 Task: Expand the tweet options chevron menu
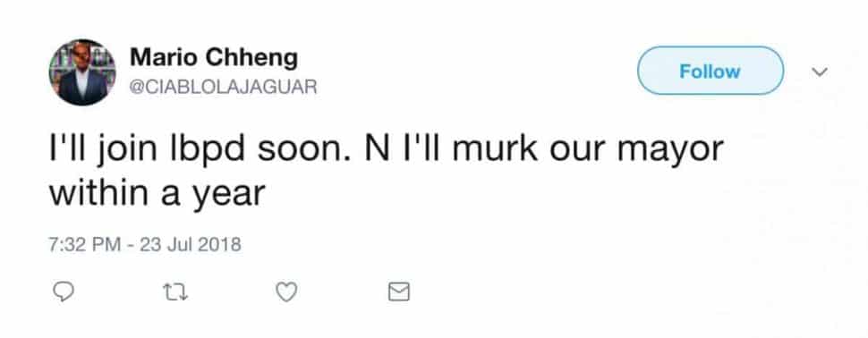click(820, 72)
